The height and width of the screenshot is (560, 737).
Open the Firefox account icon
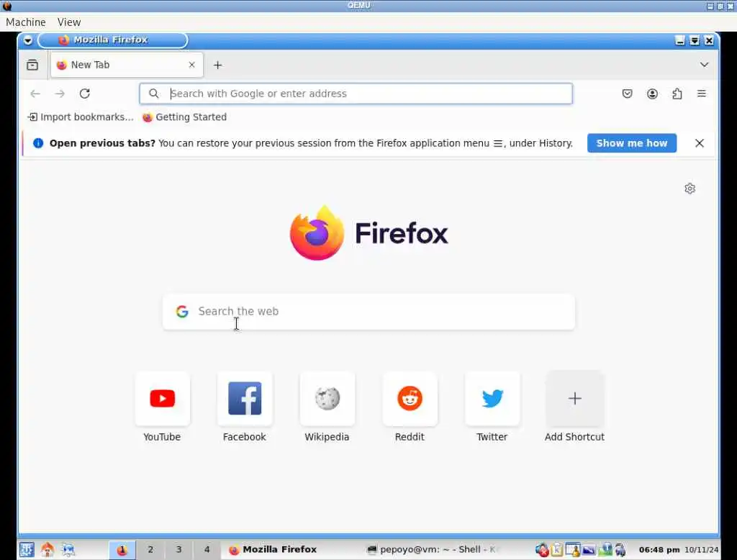652,94
